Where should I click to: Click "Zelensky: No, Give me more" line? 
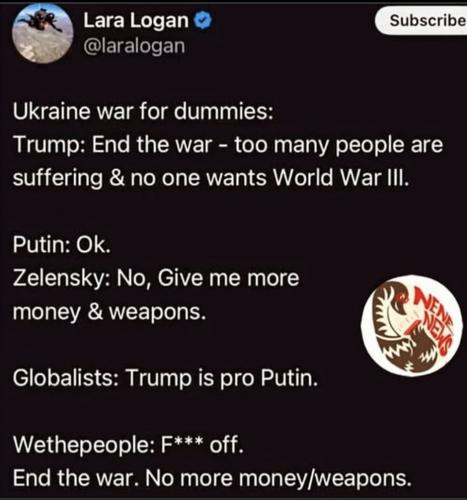(x=156, y=278)
